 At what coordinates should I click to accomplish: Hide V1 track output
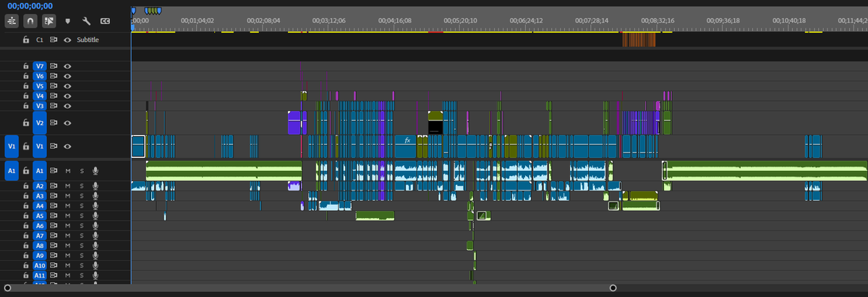point(67,146)
